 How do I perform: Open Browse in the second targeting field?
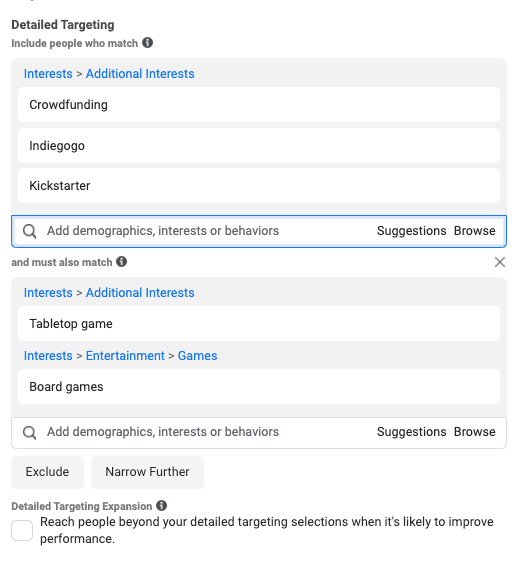[x=474, y=432]
